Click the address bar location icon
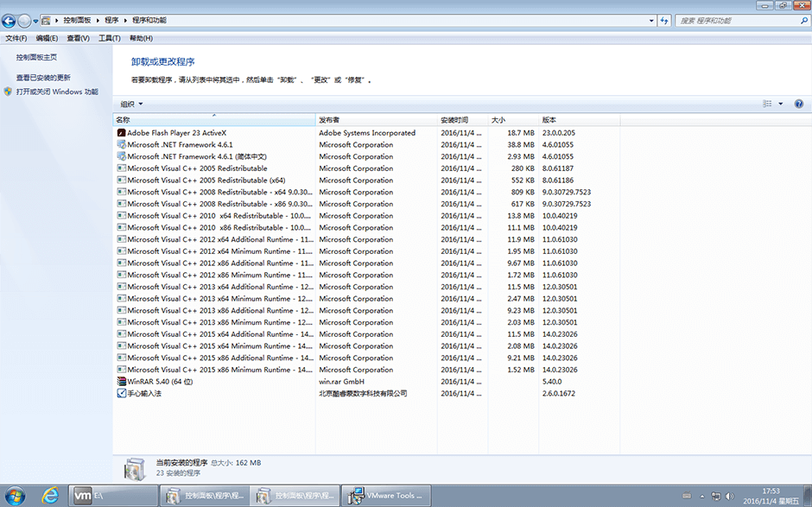 pos(46,21)
